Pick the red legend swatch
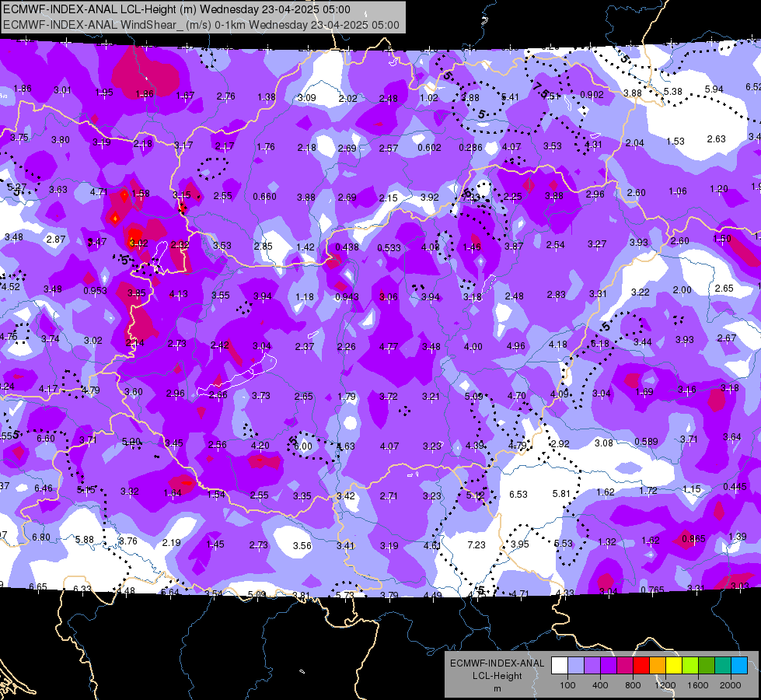The height and width of the screenshot is (700, 761). pyautogui.click(x=641, y=665)
